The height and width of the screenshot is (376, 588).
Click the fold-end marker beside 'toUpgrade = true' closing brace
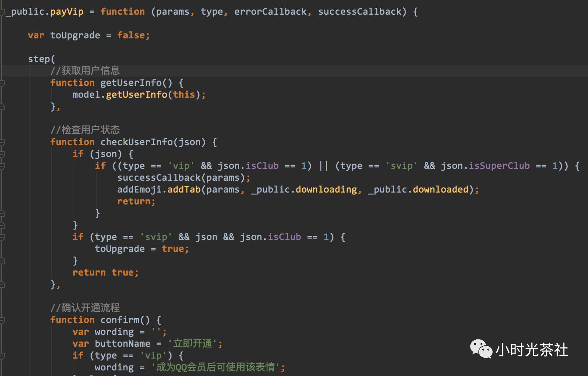click(x=2, y=261)
